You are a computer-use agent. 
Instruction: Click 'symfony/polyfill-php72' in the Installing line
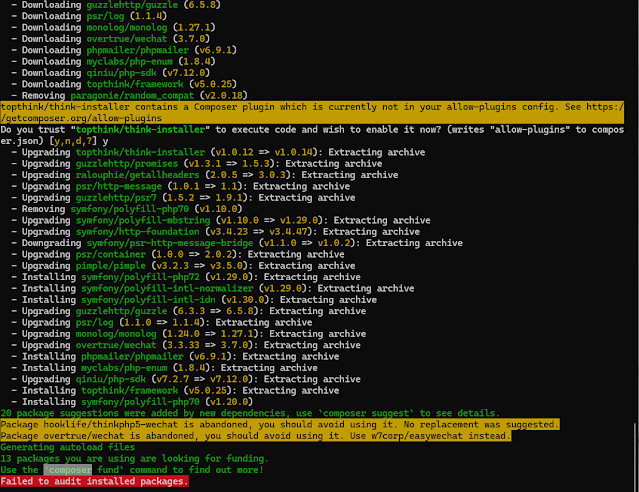coord(140,278)
